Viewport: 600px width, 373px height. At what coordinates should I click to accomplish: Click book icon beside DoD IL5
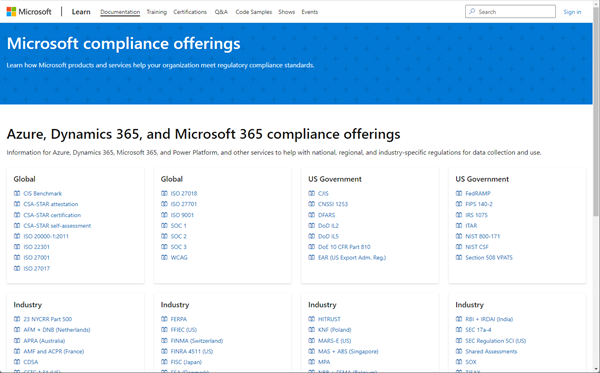pyautogui.click(x=311, y=236)
